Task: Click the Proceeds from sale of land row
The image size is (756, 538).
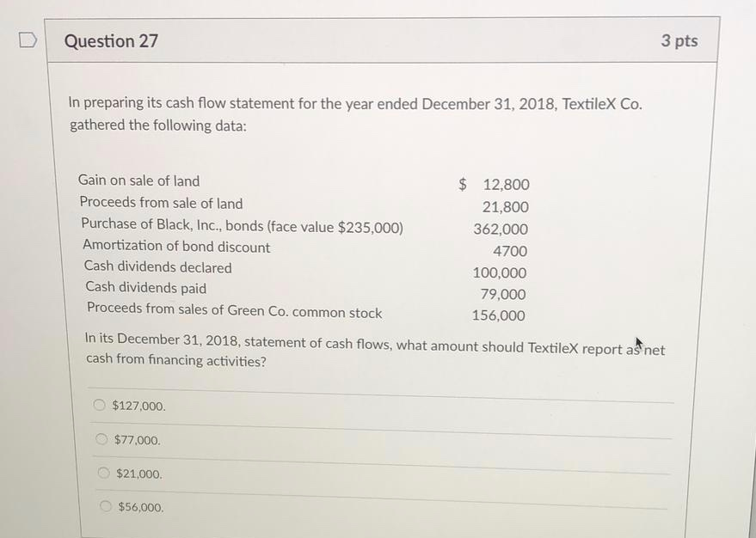Action: [161, 203]
